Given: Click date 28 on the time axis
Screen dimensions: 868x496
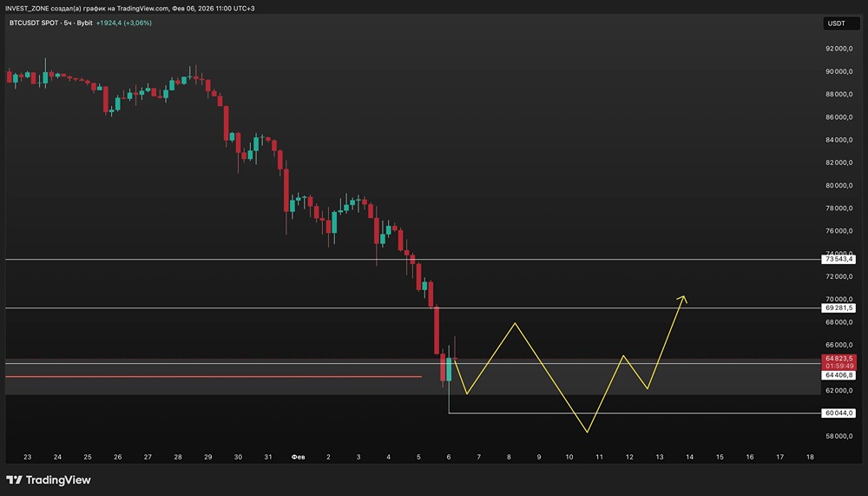Looking at the screenshot, I should tap(178, 457).
